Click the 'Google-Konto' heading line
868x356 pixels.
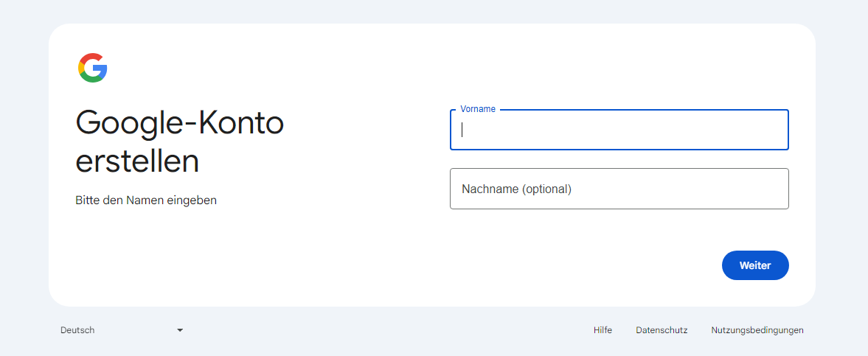180,123
